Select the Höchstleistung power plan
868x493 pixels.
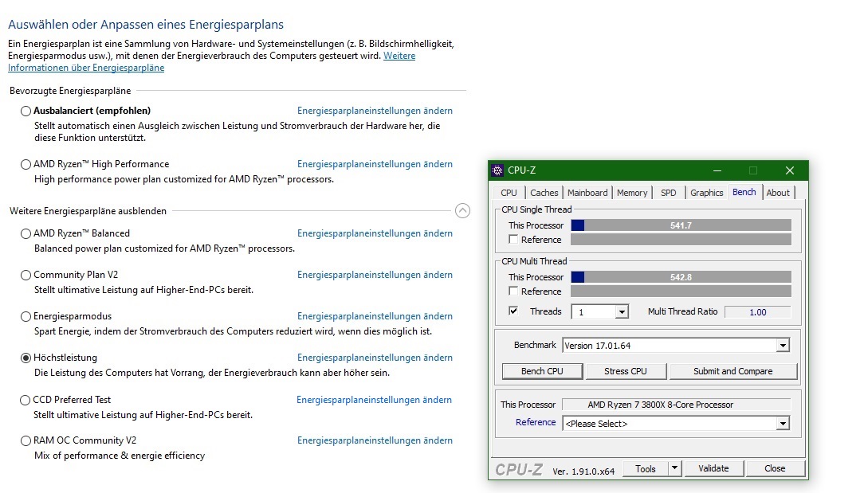click(26, 358)
